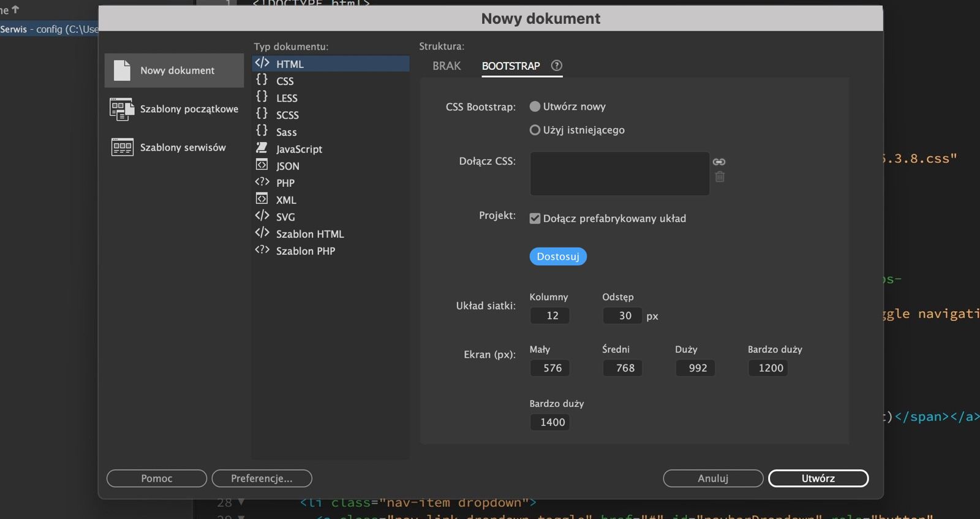Open Preferencje... button
This screenshot has width=980, height=519.
(x=262, y=479)
